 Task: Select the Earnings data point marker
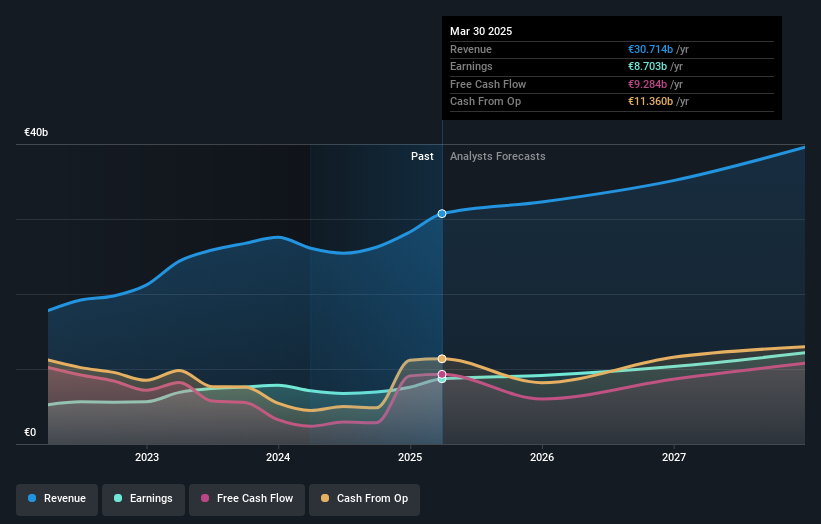[x=442, y=380]
